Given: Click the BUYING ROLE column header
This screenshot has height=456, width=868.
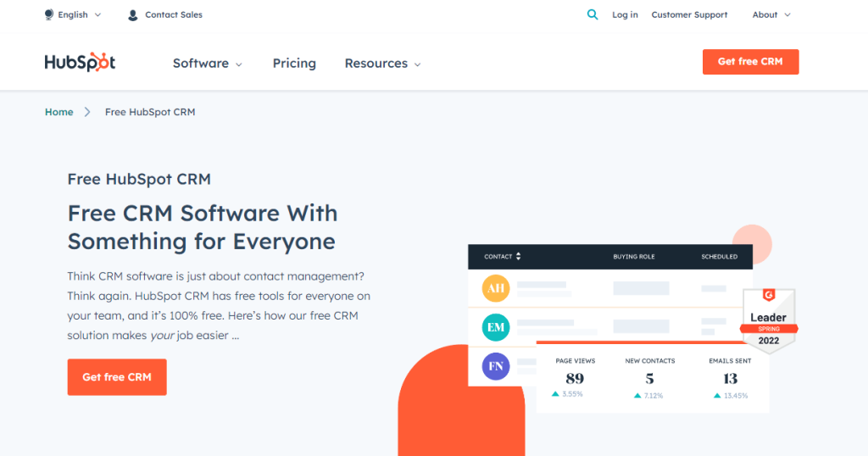Looking at the screenshot, I should 634,257.
